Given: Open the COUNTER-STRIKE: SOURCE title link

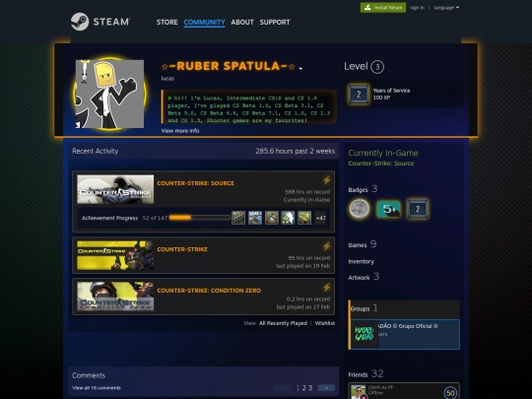Looking at the screenshot, I should coord(195,183).
